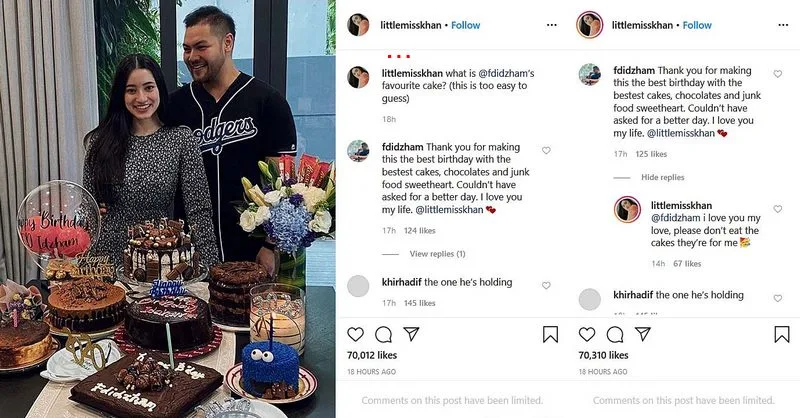Collapse the thread with Hide replies

(662, 177)
